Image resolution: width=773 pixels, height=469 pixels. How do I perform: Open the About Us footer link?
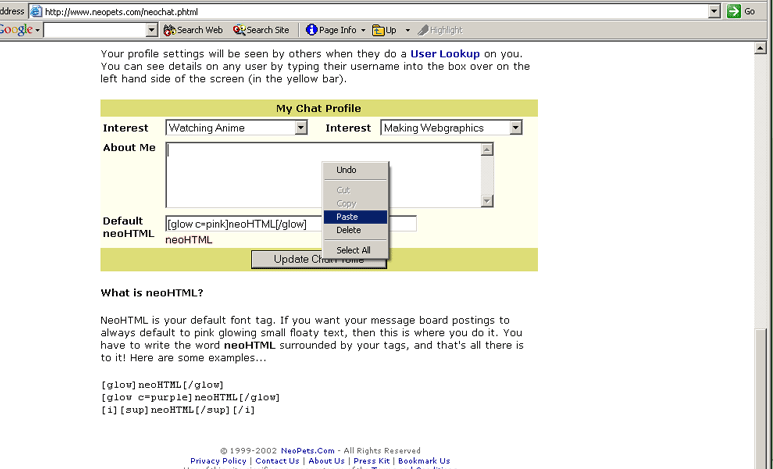click(326, 461)
